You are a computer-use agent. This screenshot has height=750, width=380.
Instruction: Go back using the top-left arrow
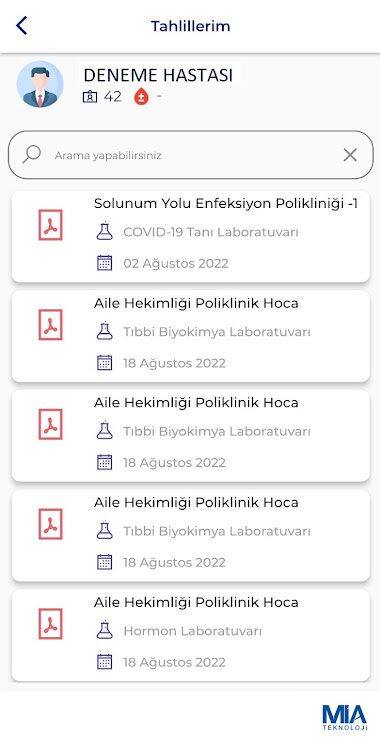[x=22, y=25]
